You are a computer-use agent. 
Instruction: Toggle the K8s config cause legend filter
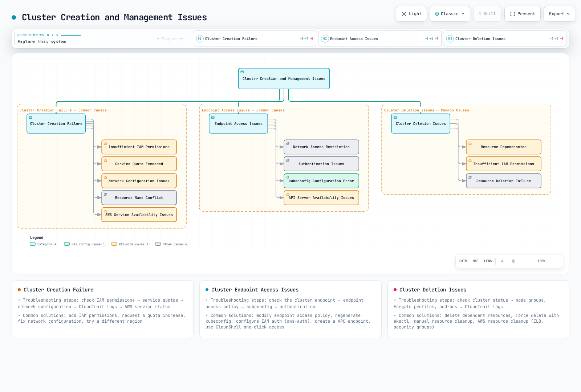(x=85, y=244)
